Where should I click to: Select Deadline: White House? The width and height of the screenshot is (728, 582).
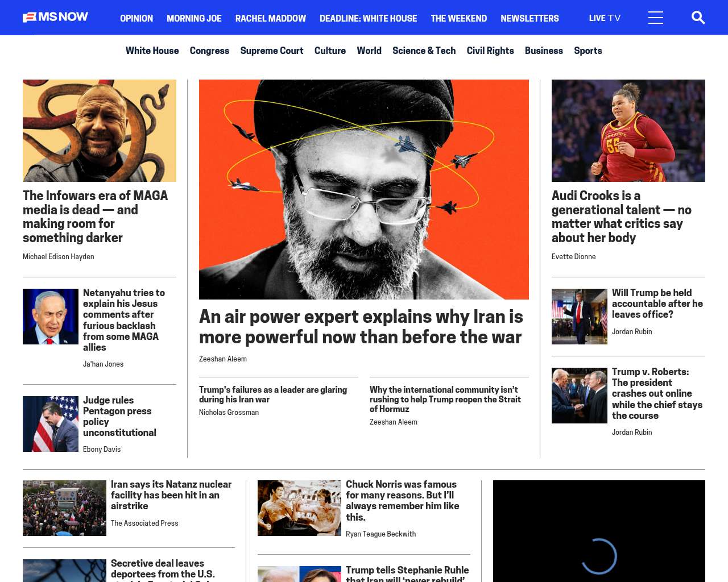tap(368, 18)
